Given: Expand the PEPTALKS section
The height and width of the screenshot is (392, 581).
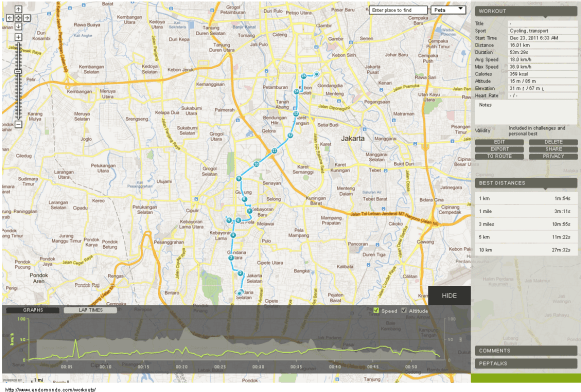Looking at the screenshot, I should pos(526,363).
